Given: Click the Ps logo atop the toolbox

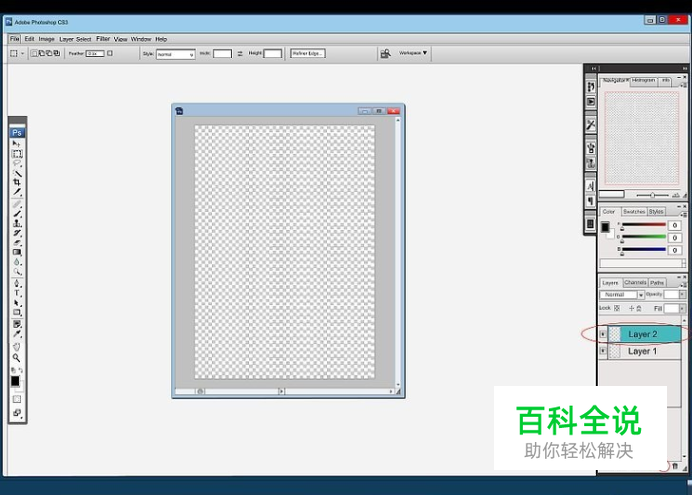Looking at the screenshot, I should (17, 132).
